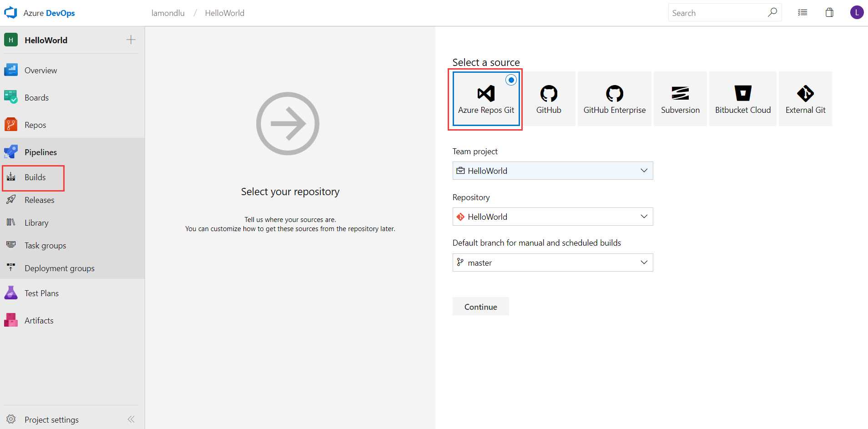Click the Builds icon in sidebar
The height and width of the screenshot is (429, 868).
tap(11, 177)
